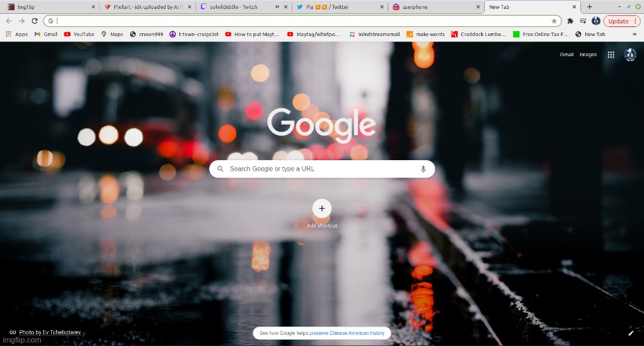Screen dimensions: 644x346
Task: Bookmark this tab with the star icon
Action: [x=554, y=21]
